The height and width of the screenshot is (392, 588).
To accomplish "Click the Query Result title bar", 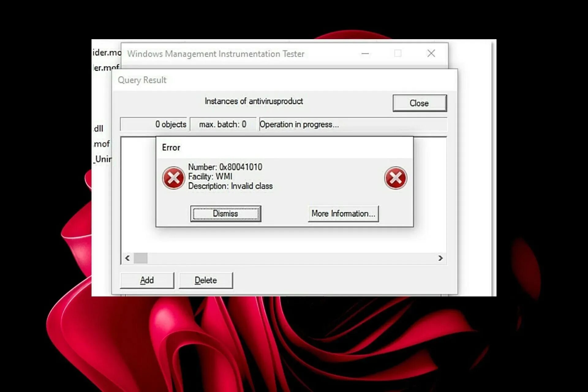I will pos(276,80).
